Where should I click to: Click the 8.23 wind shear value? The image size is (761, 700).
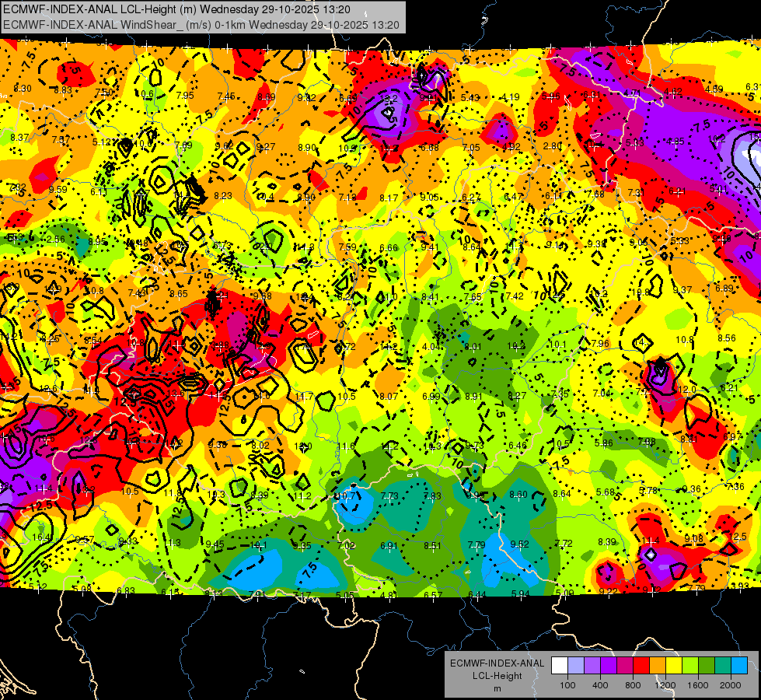tap(223, 196)
